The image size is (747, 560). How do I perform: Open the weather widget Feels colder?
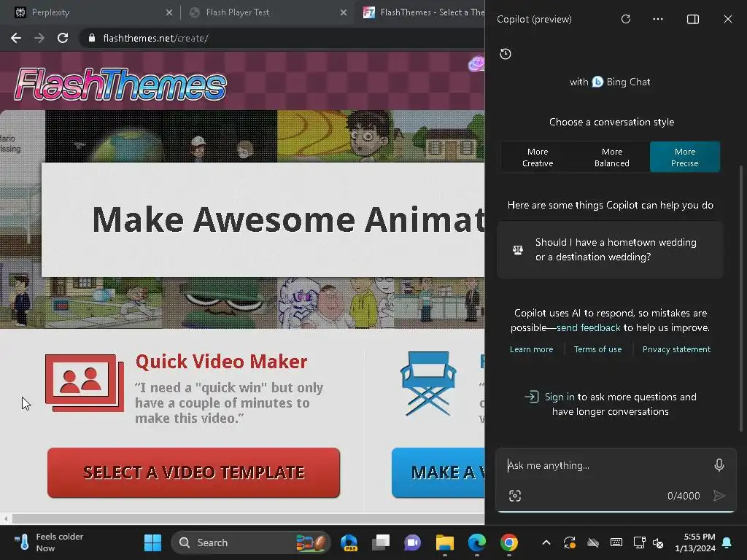pyautogui.click(x=47, y=542)
